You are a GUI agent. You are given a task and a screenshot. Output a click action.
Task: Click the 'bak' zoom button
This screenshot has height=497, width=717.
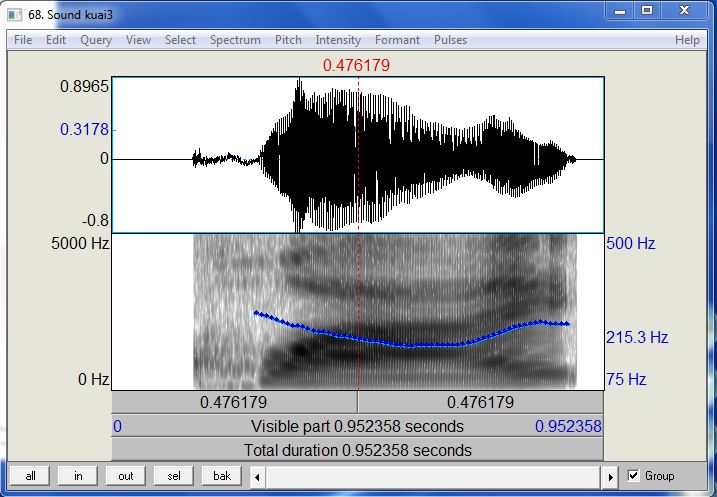tap(222, 476)
